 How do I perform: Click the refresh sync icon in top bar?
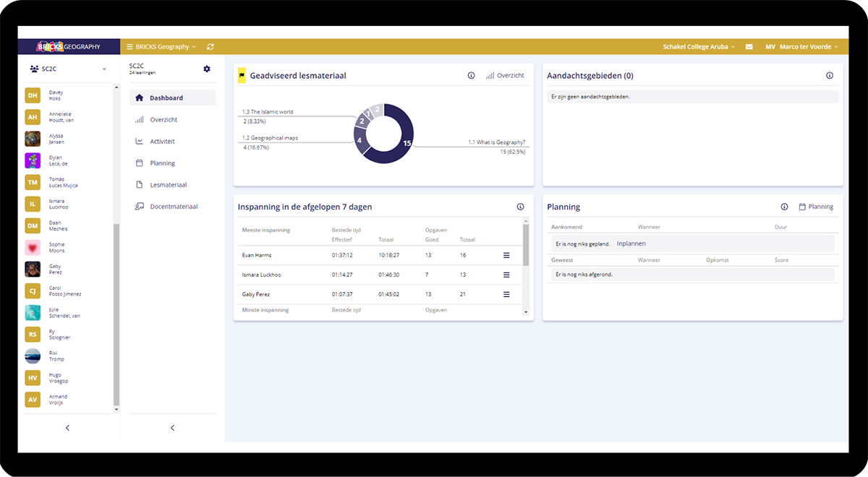click(x=210, y=47)
